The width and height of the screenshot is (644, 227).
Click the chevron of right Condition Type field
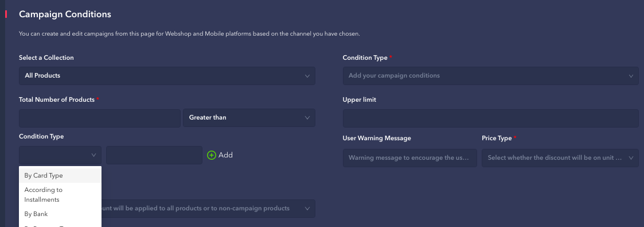(x=631, y=76)
